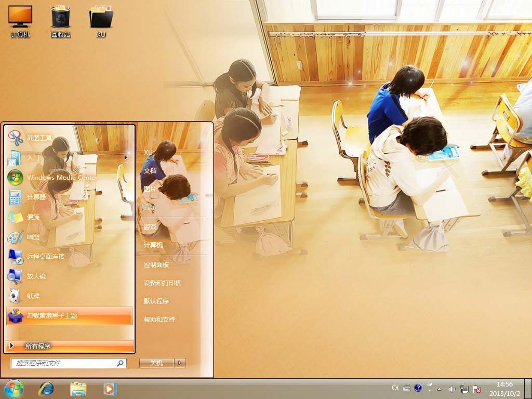Open the 计算器 calculator app
The width and height of the screenshot is (532, 399).
point(36,197)
